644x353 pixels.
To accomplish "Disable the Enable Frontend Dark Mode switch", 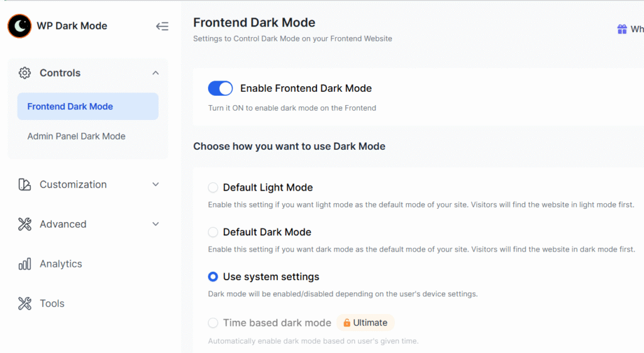I will tap(220, 88).
